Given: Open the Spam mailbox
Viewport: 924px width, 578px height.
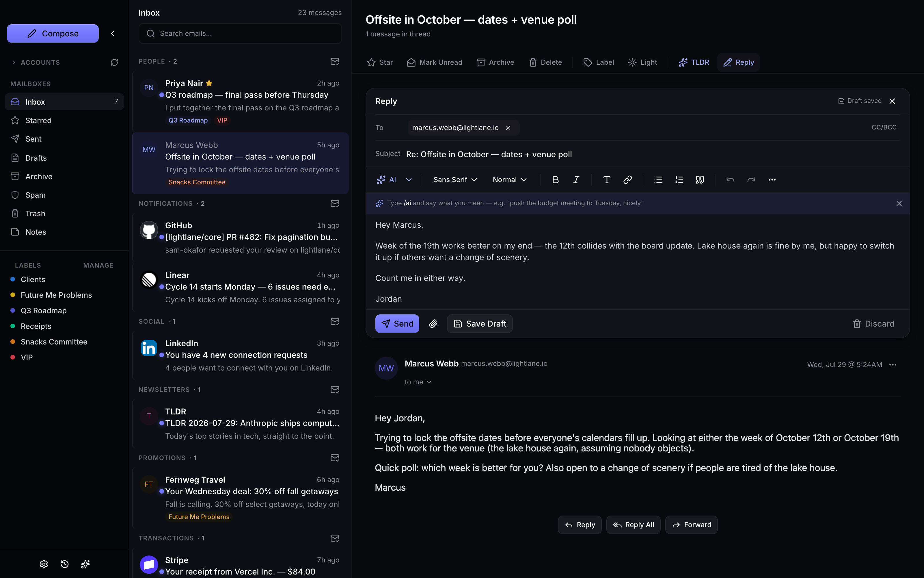Looking at the screenshot, I should [x=64, y=195].
